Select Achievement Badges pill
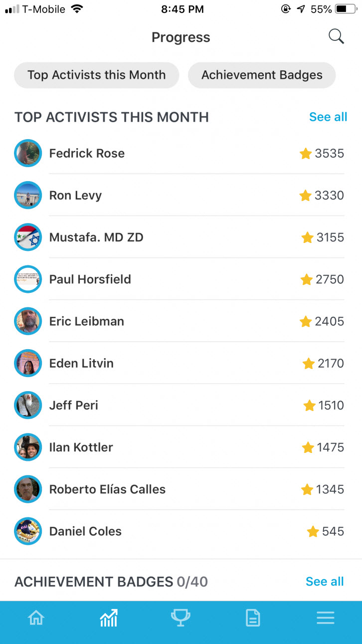This screenshot has height=644, width=362. [x=262, y=75]
